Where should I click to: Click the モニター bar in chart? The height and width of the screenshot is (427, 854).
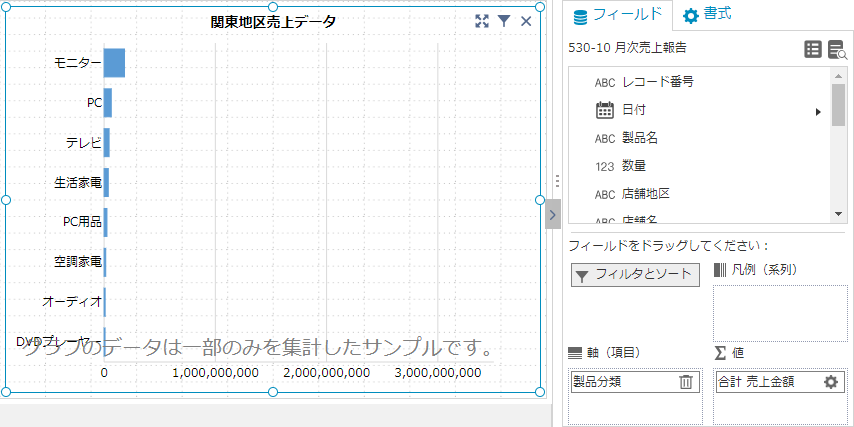click(x=114, y=63)
